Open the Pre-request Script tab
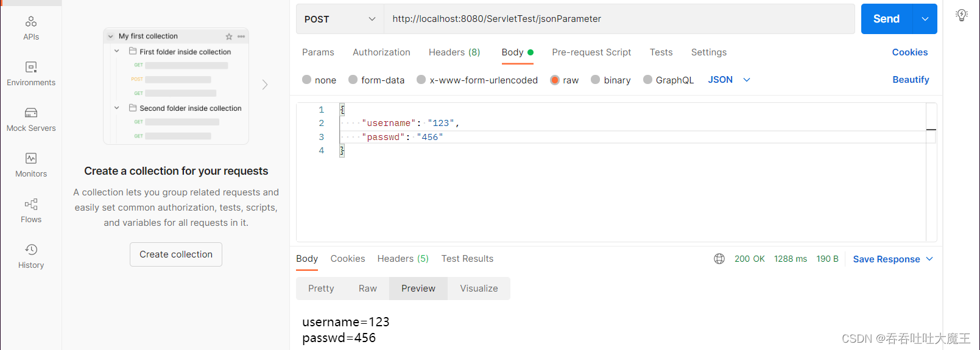This screenshot has height=350, width=980. click(x=591, y=52)
